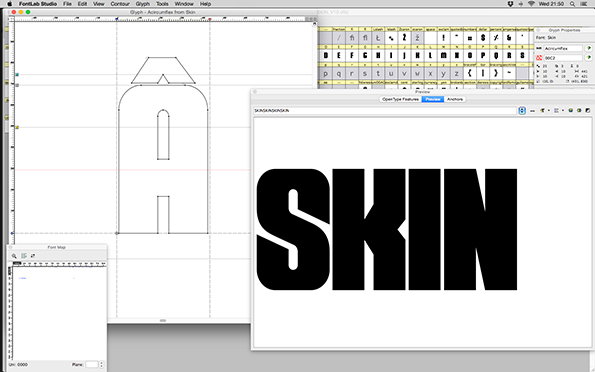Viewport: 595px width, 372px height.
Task: Open the Contour menu
Action: 120,4
